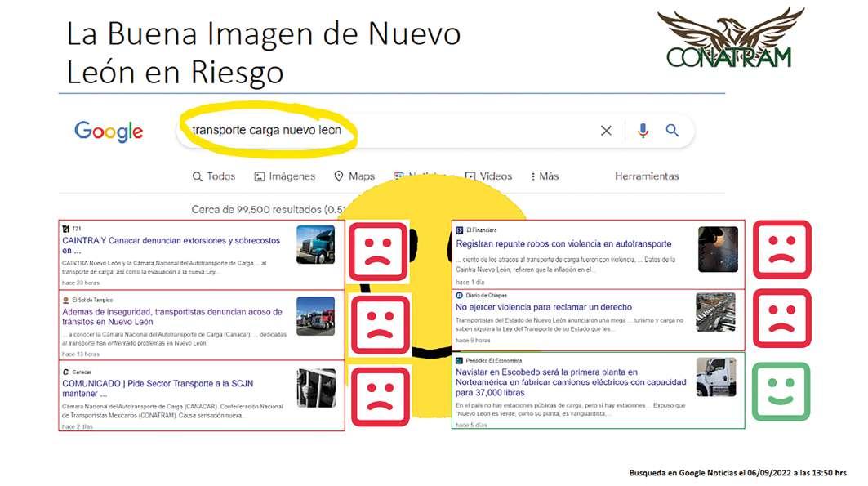Click white truck thumbnail of Navistar article
Screen dimensions: 868x486
tap(716, 377)
